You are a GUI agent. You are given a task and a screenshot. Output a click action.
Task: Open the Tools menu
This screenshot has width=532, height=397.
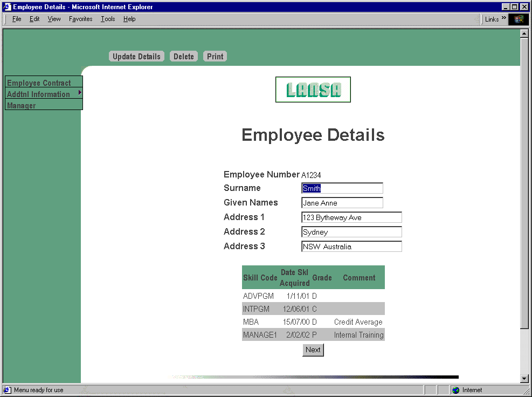[x=108, y=19]
